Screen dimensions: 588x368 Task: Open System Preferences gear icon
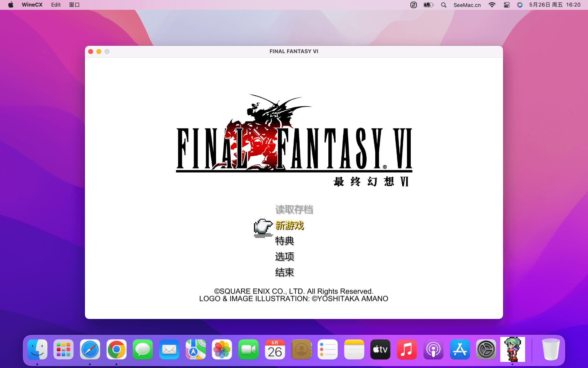486,350
